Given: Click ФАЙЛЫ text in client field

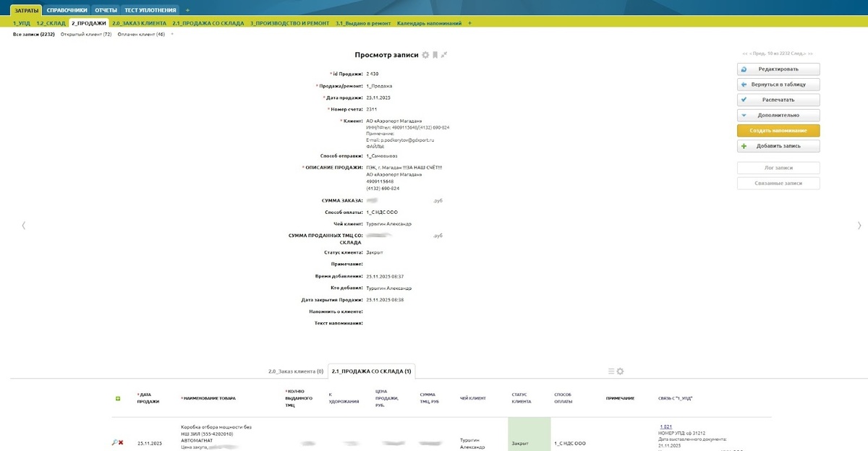Looking at the screenshot, I should point(375,146).
